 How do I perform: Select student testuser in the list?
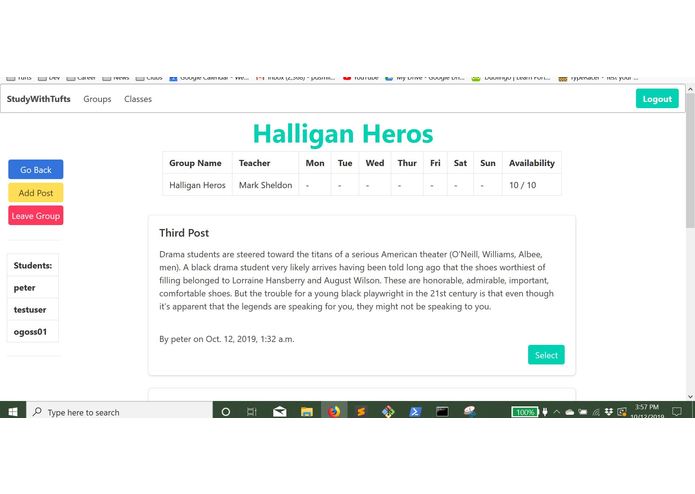pos(33,310)
